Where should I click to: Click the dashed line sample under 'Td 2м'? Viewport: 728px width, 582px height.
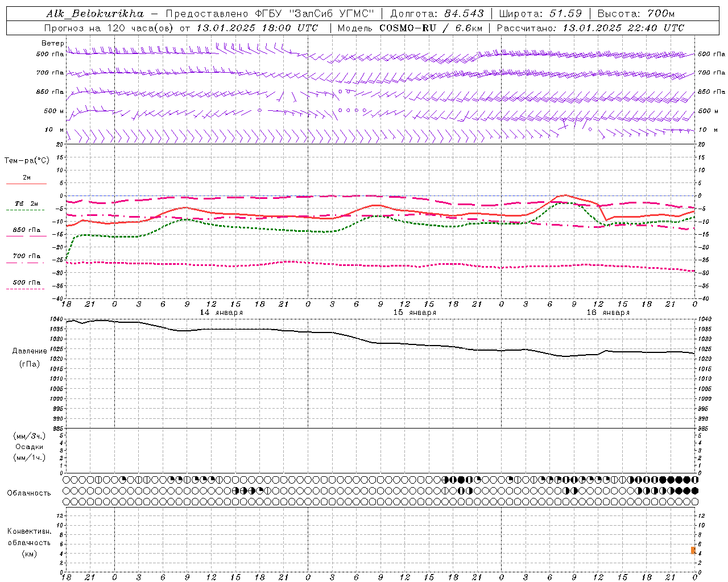tap(25, 210)
